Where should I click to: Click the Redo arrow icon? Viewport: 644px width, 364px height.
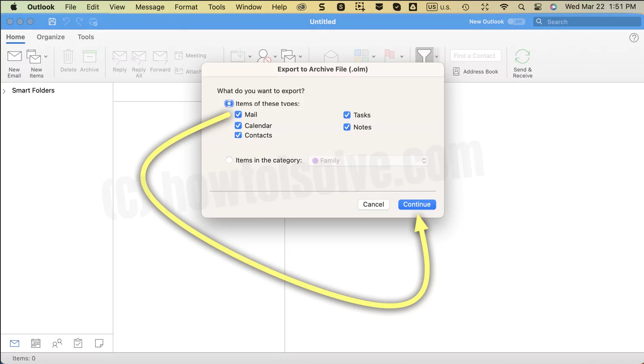(x=80, y=22)
